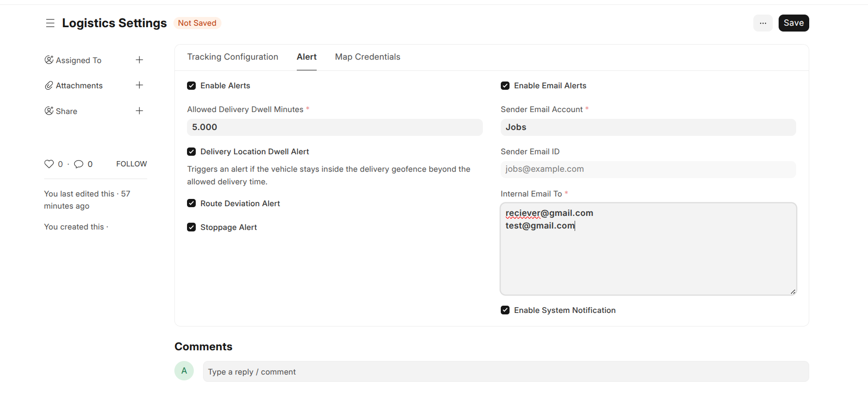Uncheck Enable Email Alerts checkbox
The width and height of the screenshot is (868, 393).
505,86
